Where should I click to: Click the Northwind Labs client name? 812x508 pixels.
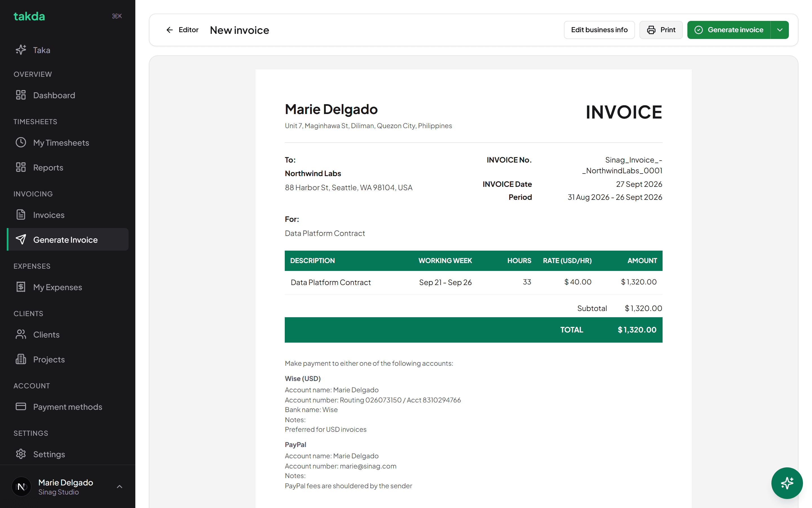(313, 173)
